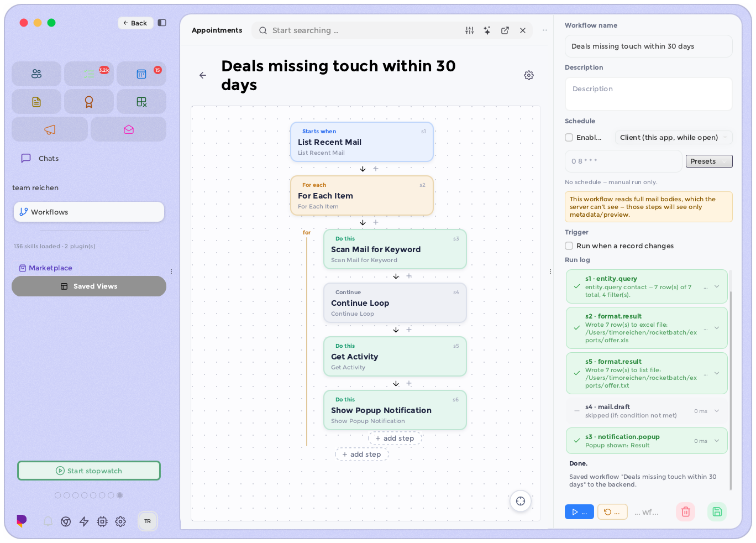Click the recenter canvas crosshair button
Screen dimensions: 756x543
[521, 501]
